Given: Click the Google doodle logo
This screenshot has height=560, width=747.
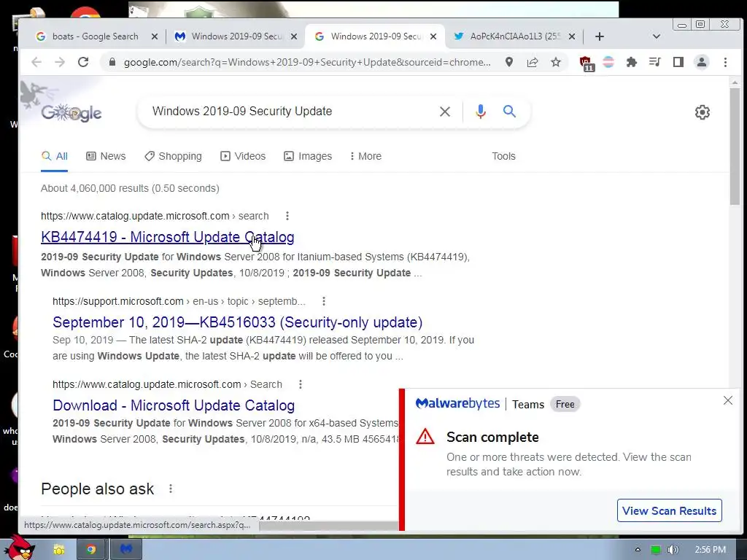Looking at the screenshot, I should 71,113.
